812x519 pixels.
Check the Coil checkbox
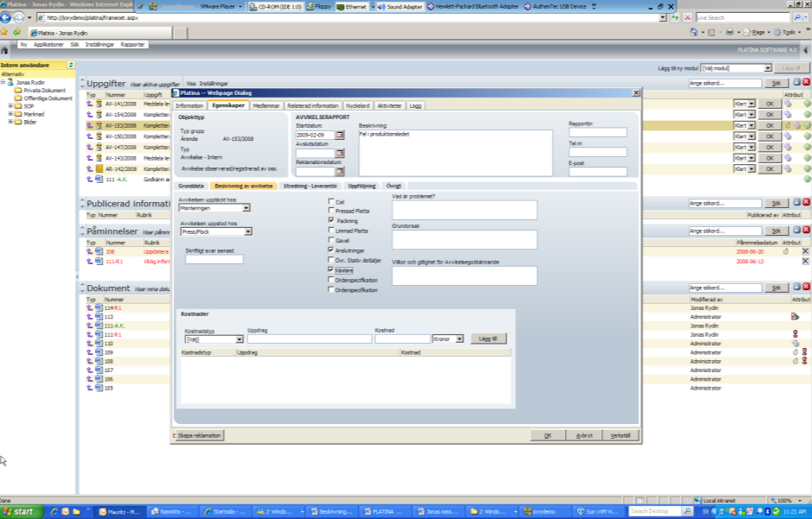(x=331, y=201)
